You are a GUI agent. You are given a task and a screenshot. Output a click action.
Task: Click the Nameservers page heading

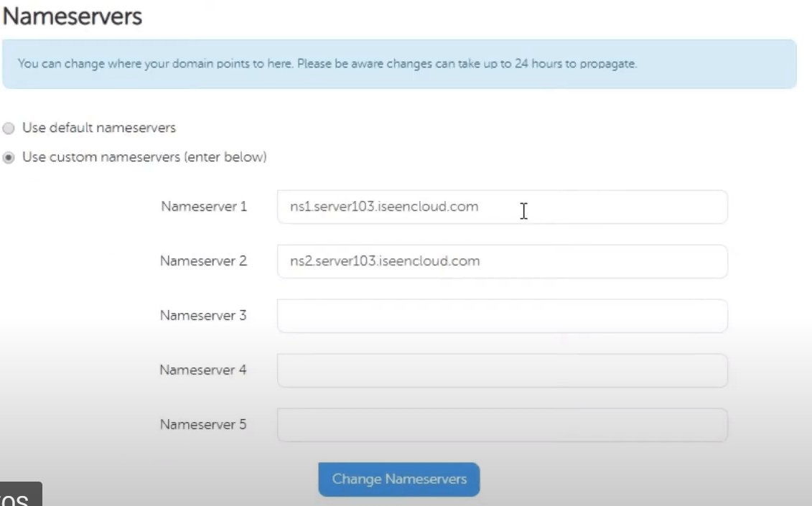(72, 14)
